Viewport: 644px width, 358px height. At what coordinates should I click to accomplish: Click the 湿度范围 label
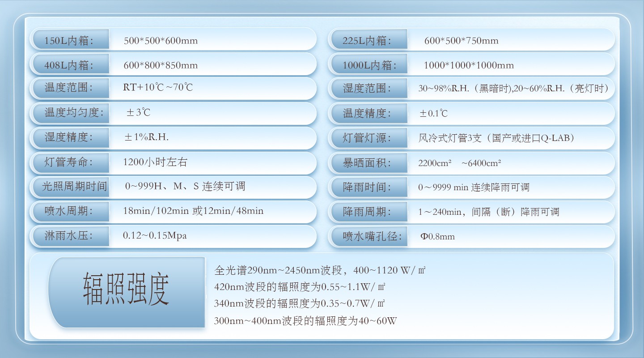(367, 88)
